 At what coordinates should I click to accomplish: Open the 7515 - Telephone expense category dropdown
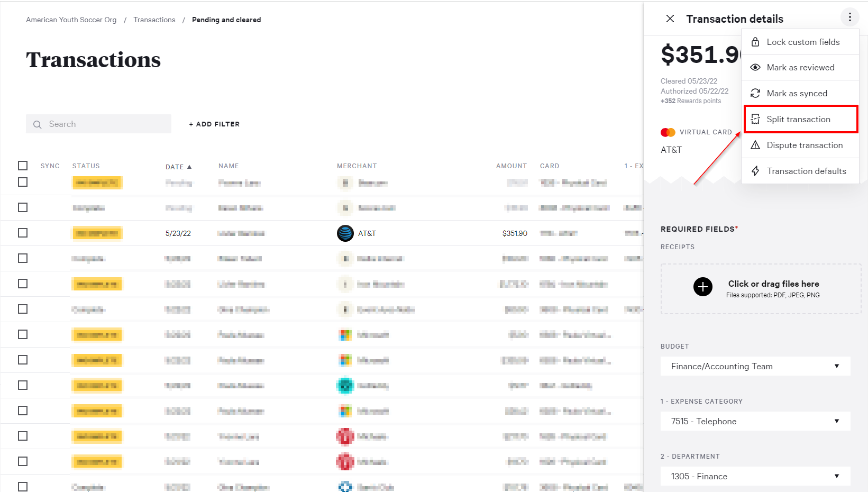pos(755,421)
